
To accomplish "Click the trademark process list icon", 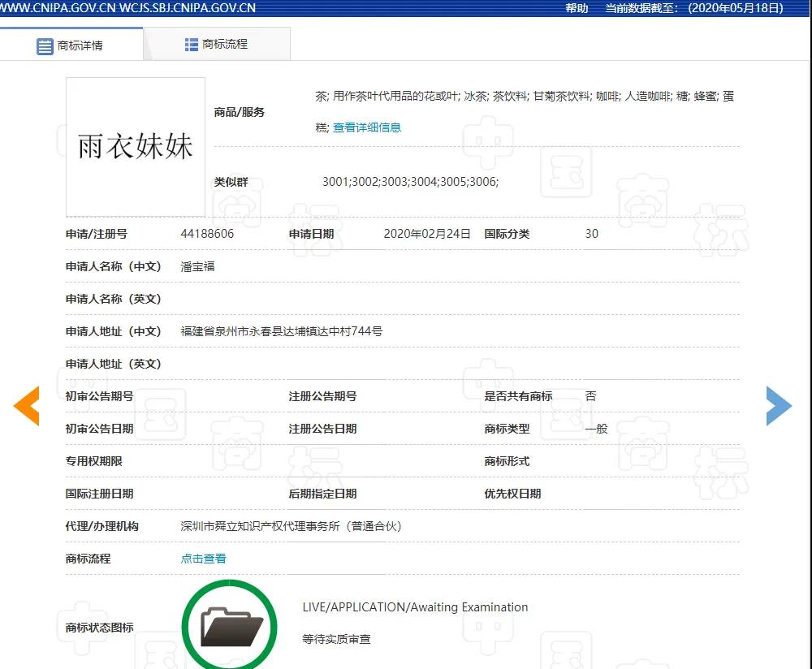I will pos(191,45).
